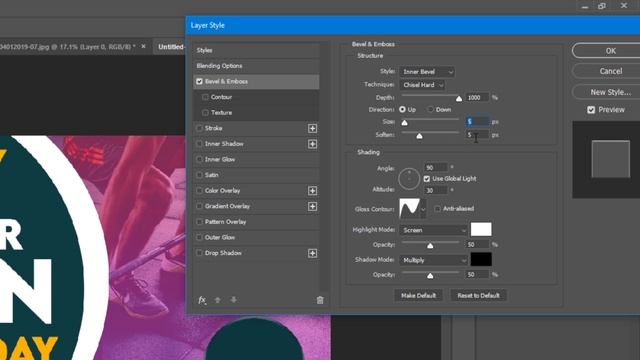Image resolution: width=640 pixels, height=360 pixels.
Task: Enable the Anti-aliased checkbox
Action: pyautogui.click(x=438, y=209)
